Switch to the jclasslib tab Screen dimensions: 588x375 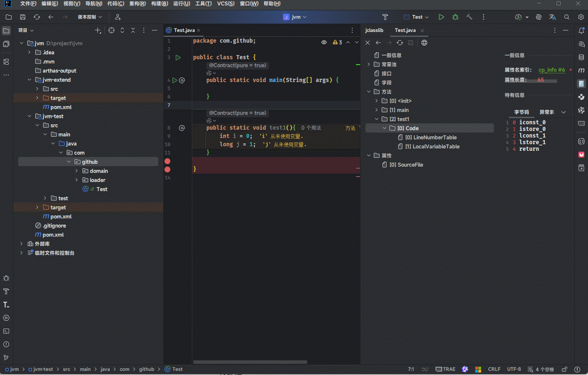[374, 30]
